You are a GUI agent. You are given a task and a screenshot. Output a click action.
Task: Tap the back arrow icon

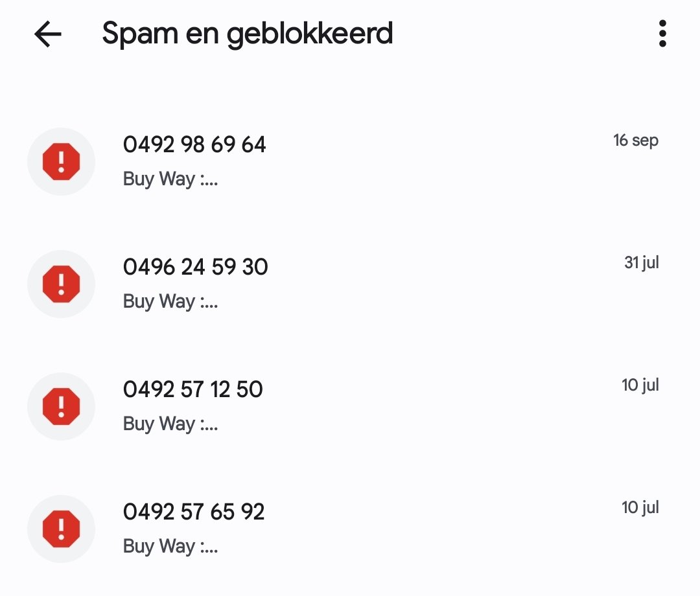tap(47, 34)
